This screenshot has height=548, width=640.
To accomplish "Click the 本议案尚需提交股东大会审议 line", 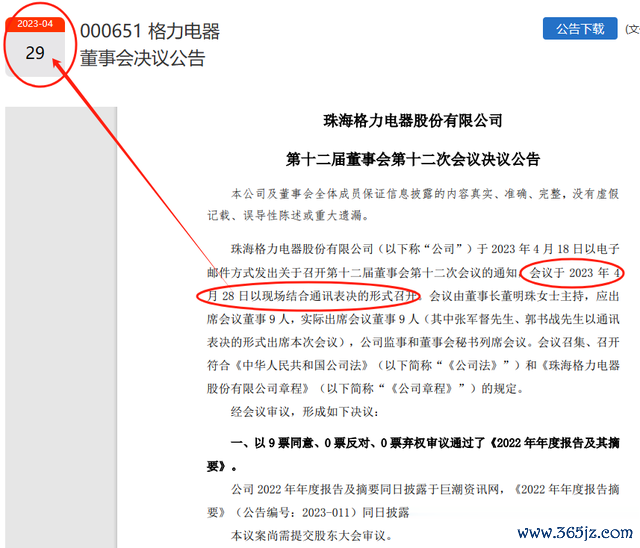I will tap(320, 535).
